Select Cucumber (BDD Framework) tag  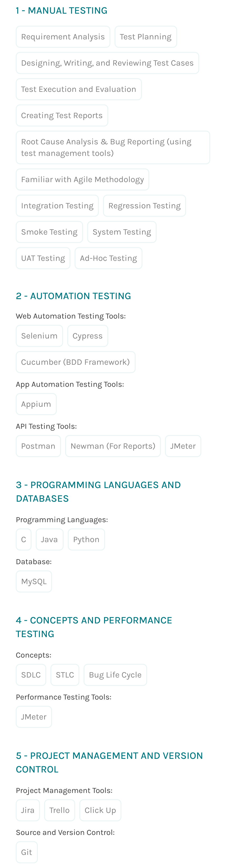point(76,362)
